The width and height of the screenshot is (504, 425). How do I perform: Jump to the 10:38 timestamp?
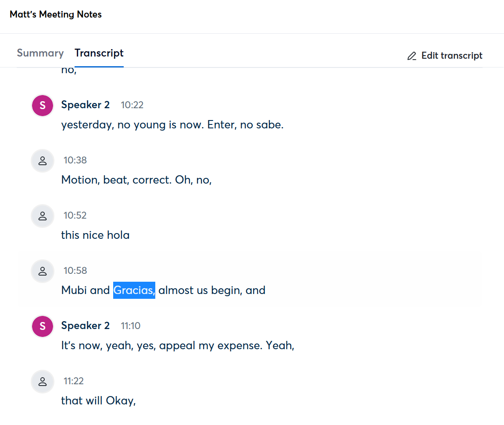(75, 160)
